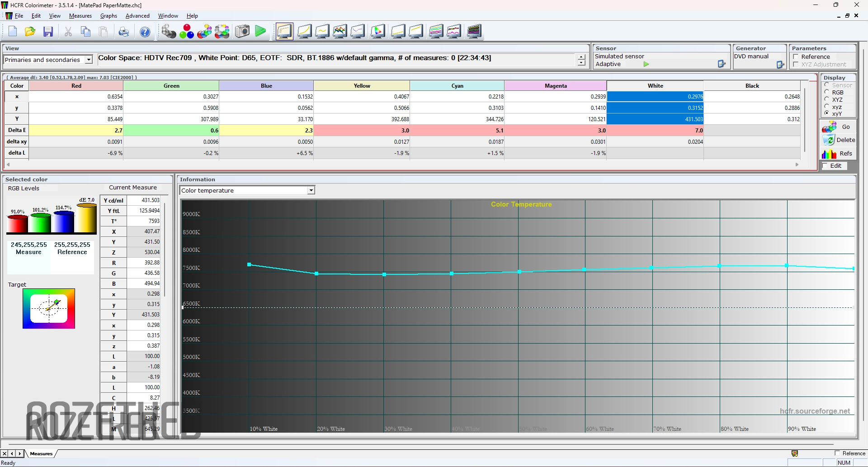Open the RGB levels graph icon
Image resolution: width=868 pixels, height=467 pixels.
tap(340, 32)
